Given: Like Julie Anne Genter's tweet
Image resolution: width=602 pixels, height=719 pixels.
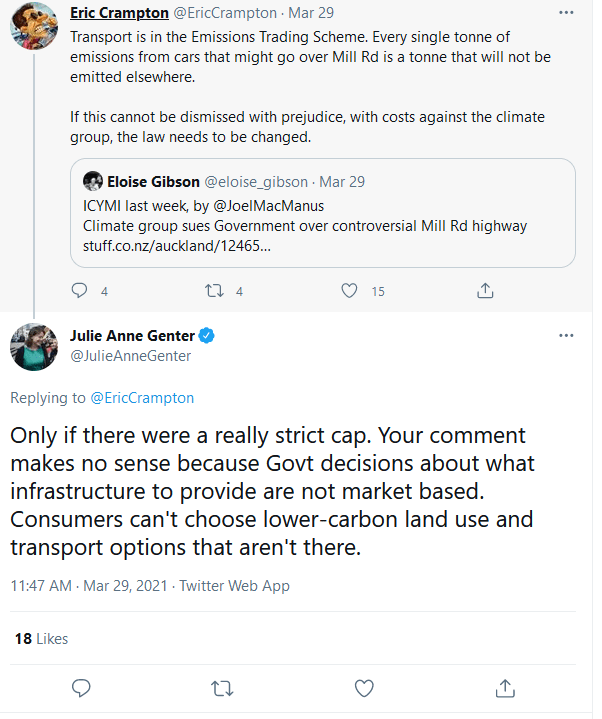Looking at the screenshot, I should pos(365,688).
